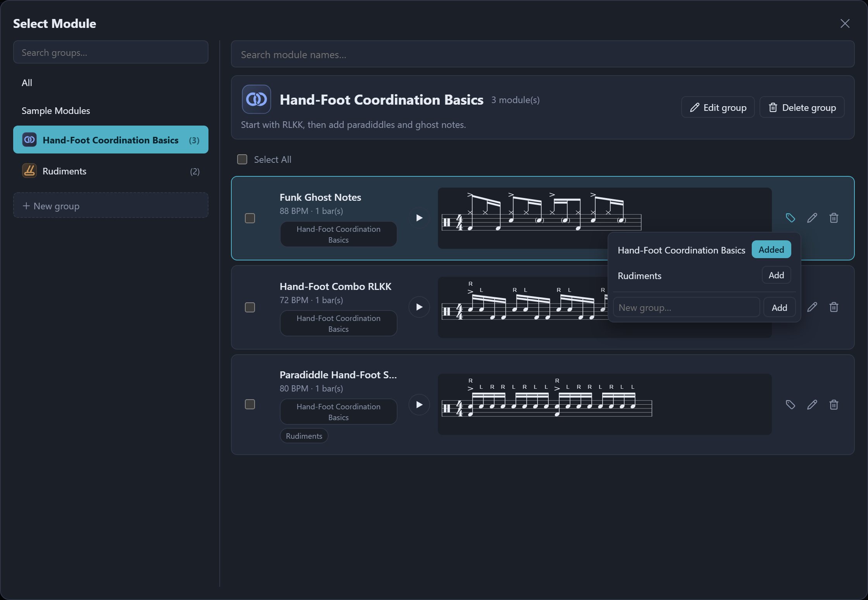Click the New group name input in popup

(686, 307)
